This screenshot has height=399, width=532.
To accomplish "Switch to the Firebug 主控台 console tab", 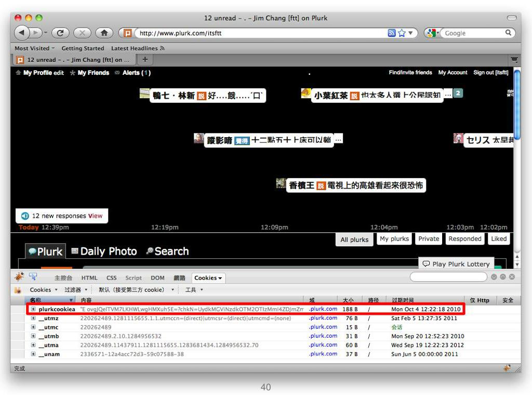I will [63, 278].
